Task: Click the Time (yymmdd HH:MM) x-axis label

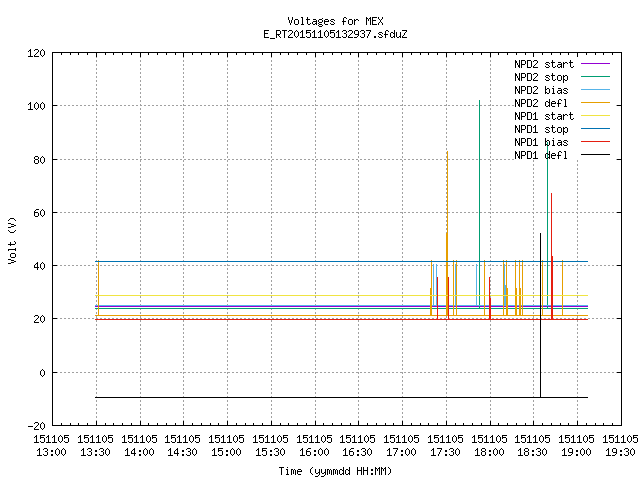Action: tap(335, 471)
